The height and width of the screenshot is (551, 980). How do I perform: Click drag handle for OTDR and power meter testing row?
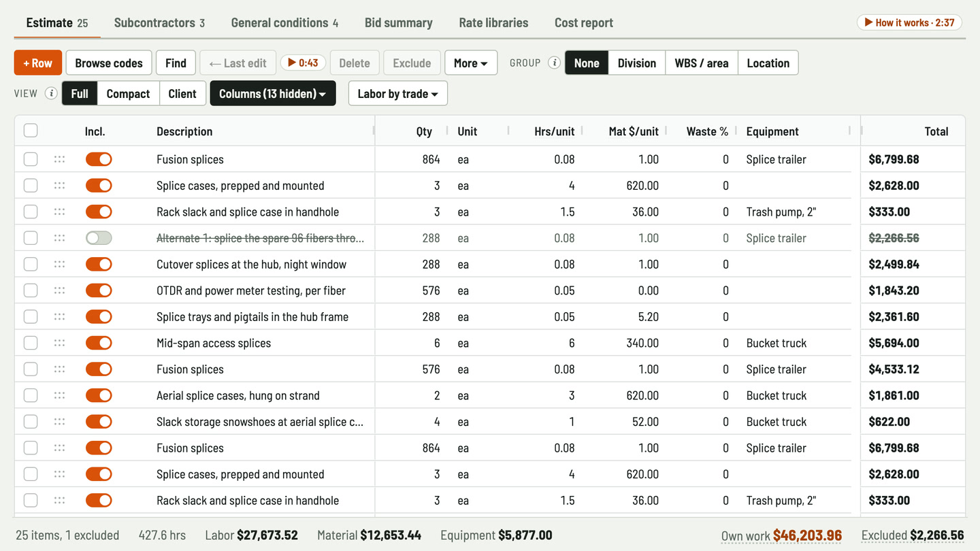(x=59, y=290)
